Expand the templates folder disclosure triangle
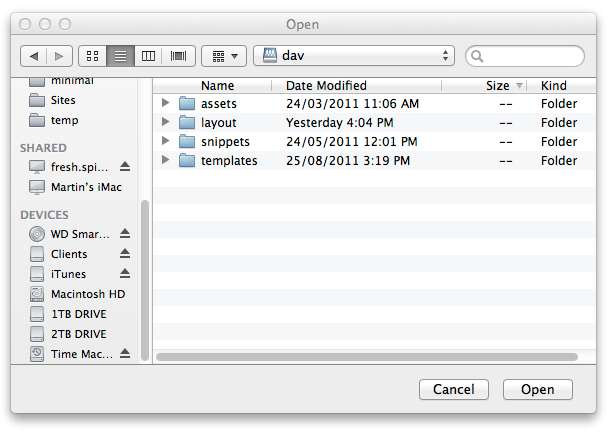Screen dimensions: 611x432 tap(166, 160)
